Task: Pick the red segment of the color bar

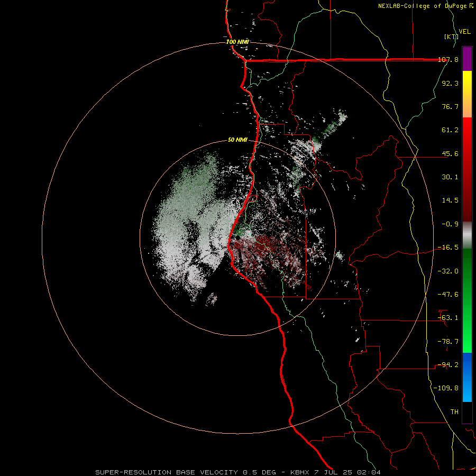Action: click(467, 169)
